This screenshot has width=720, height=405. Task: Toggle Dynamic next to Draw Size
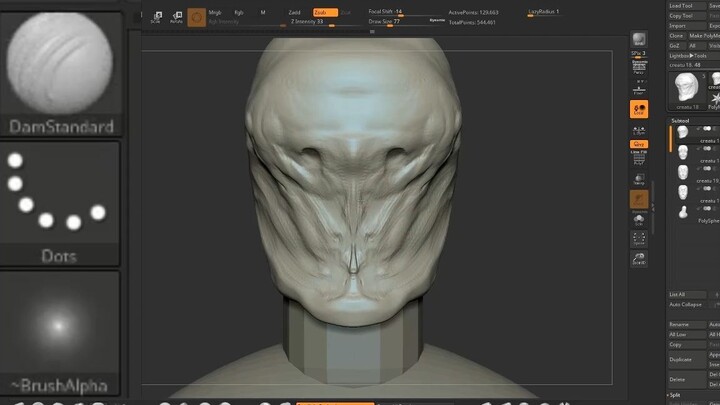pos(437,21)
